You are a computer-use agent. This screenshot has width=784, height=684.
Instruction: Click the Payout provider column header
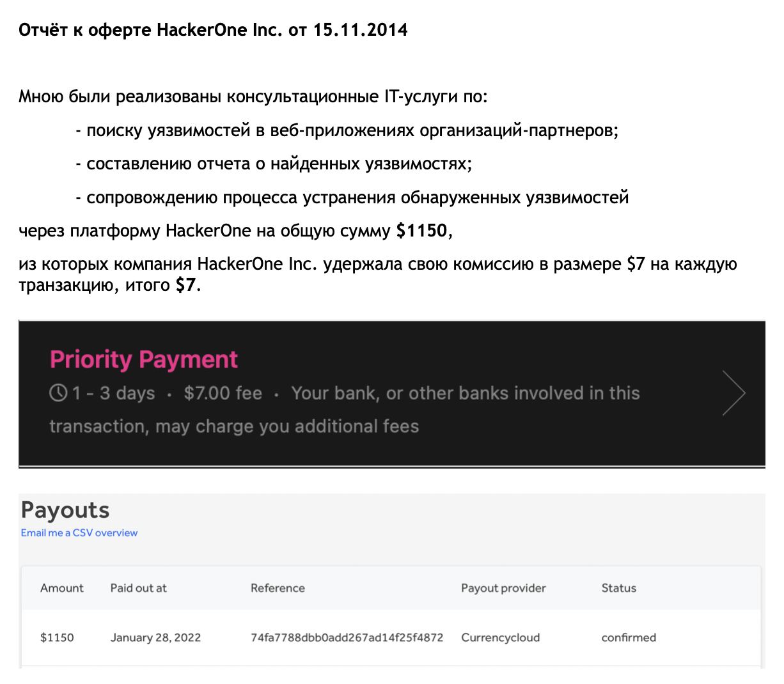(503, 588)
